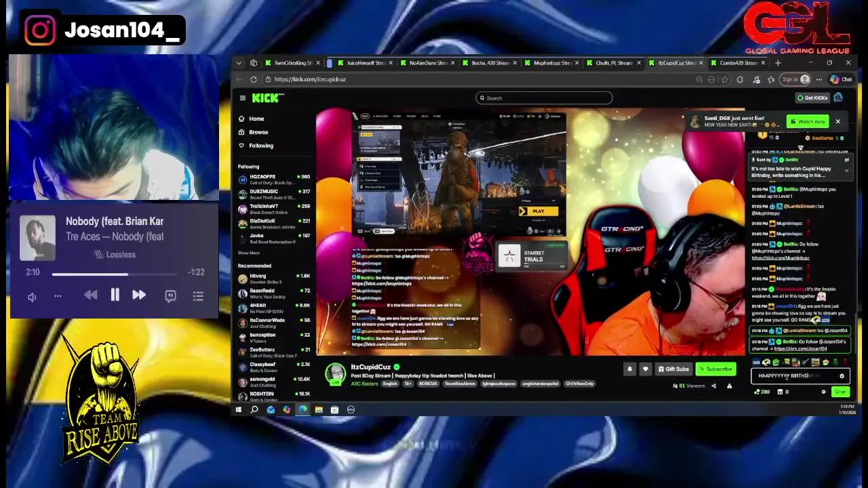
Task: Click the green Subscribe button
Action: tap(716, 369)
